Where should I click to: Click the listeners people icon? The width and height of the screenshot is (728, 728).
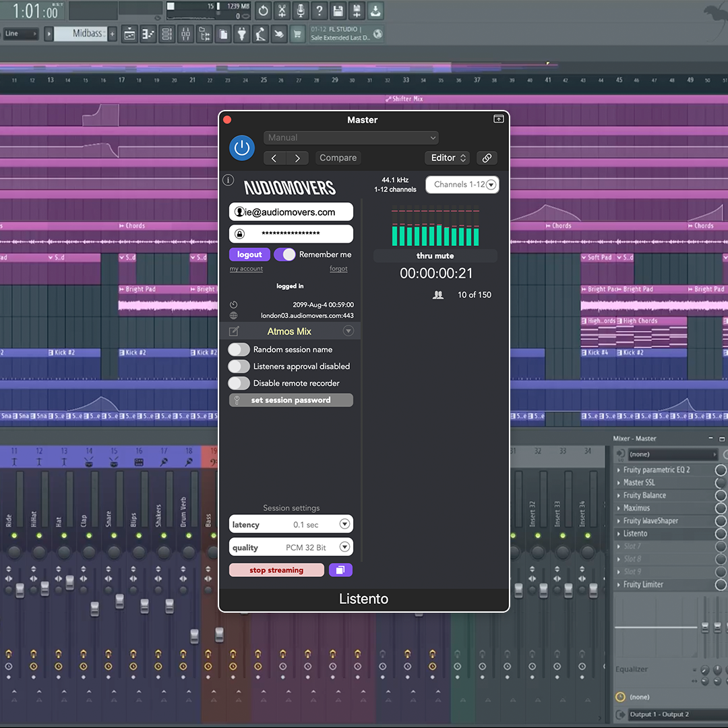[x=438, y=295]
